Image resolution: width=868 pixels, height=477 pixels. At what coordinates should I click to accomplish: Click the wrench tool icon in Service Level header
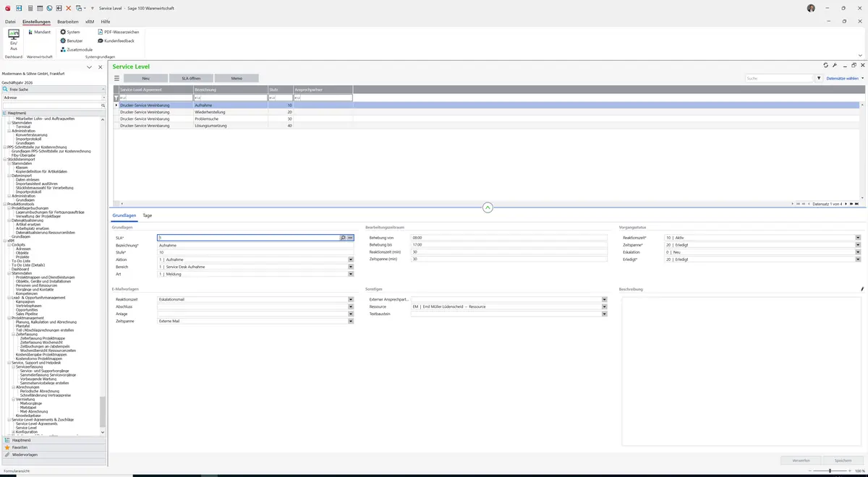[x=835, y=65]
